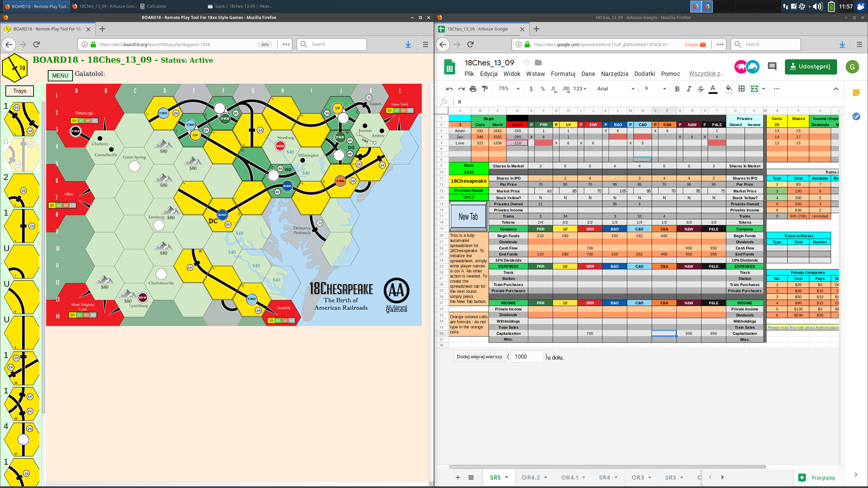
Task: Reload the BOARD18 page in left Firefox
Action: [x=37, y=44]
